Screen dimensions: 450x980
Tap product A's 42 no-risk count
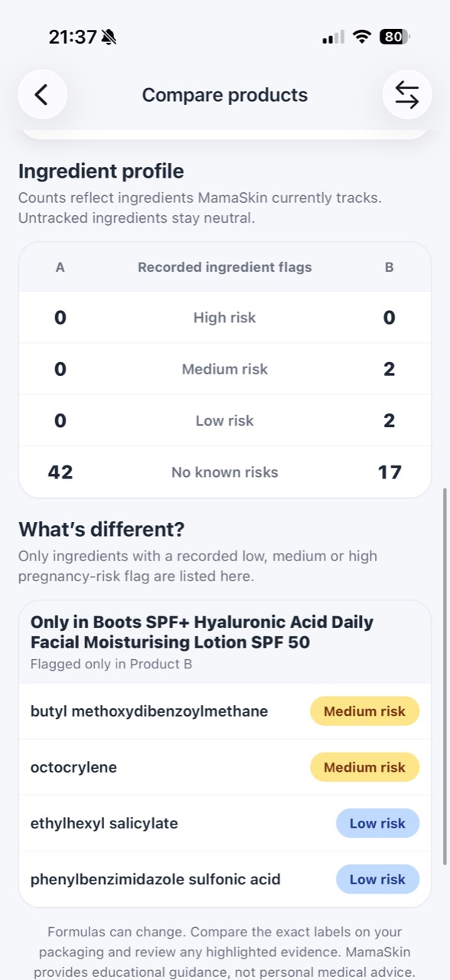coord(60,472)
